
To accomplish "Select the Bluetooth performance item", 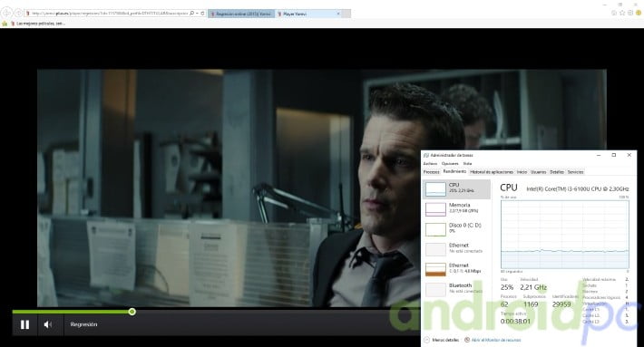I will [x=457, y=290].
